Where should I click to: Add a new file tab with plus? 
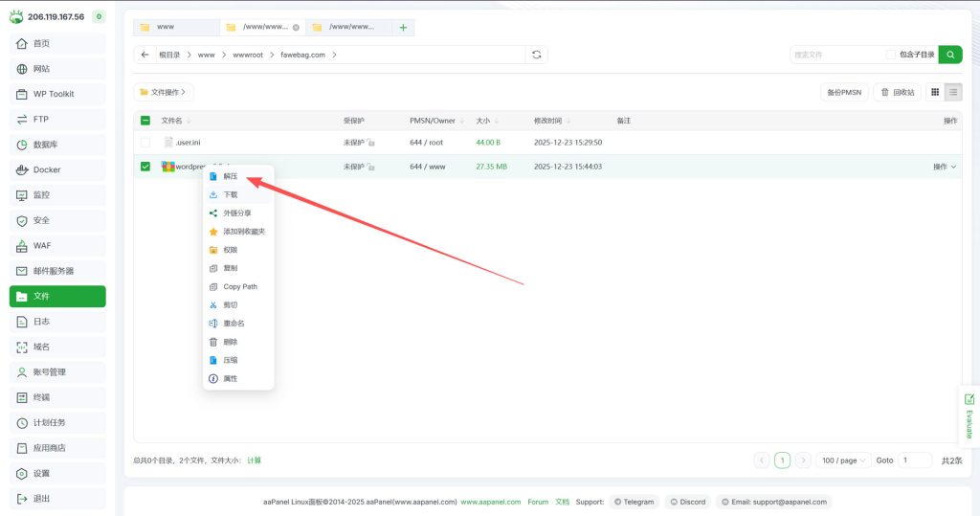click(x=403, y=28)
